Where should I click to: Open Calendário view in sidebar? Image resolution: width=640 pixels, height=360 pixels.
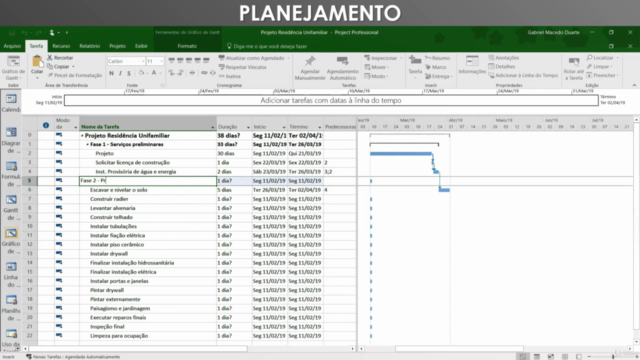[11, 103]
